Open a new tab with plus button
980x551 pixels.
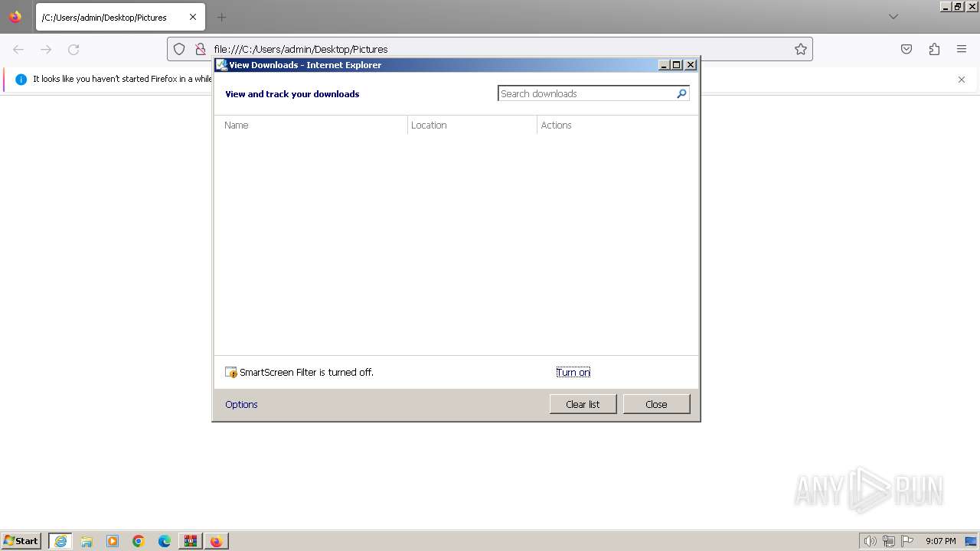click(221, 17)
